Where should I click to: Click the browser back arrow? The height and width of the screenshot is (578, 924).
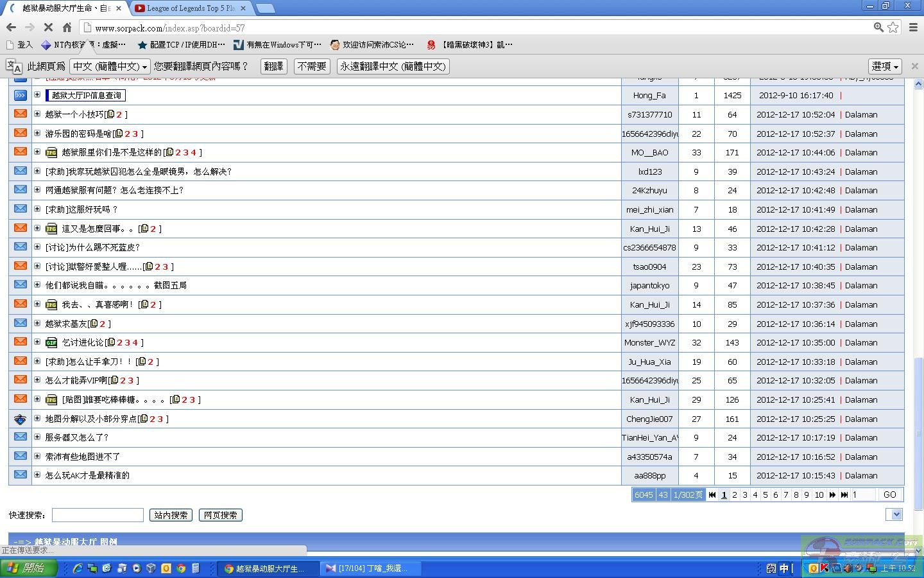[11, 28]
